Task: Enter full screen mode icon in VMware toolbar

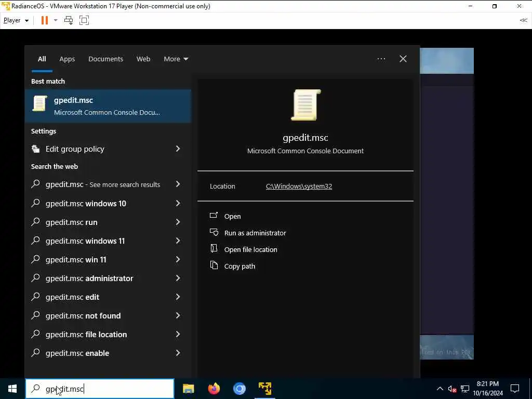Action: 84,20
